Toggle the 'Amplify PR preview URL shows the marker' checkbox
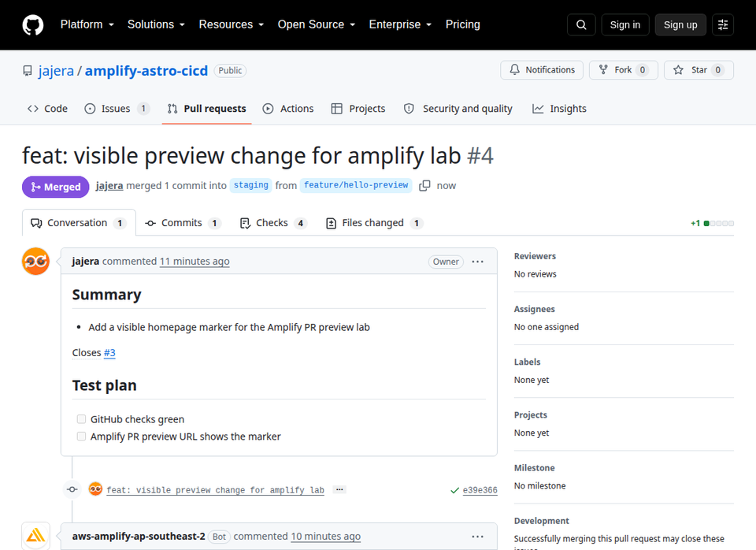Screen dimensions: 756x550 coord(81,437)
